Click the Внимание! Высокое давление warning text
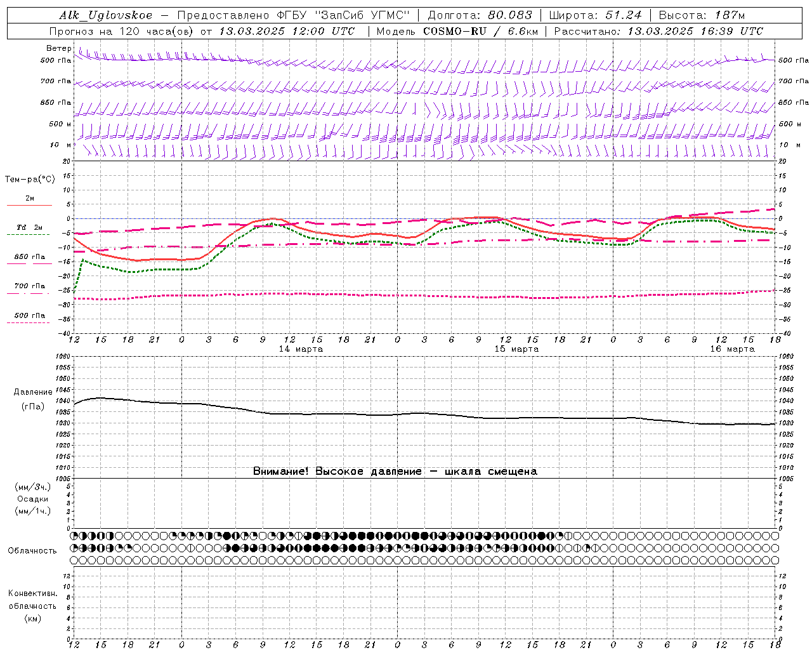The image size is (812, 650). coord(395,472)
